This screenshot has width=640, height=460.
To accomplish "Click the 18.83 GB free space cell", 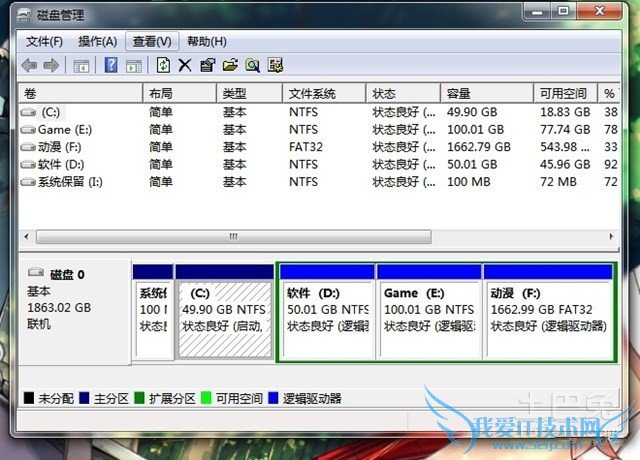I will click(565, 112).
